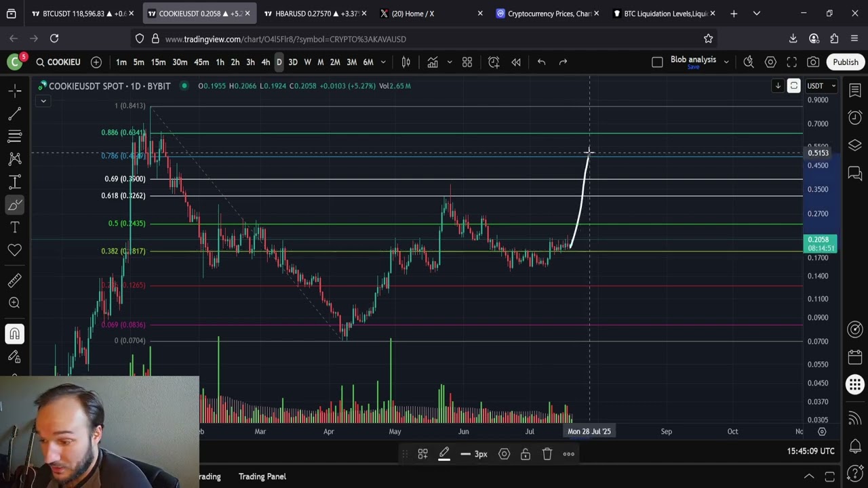Toggle stay in drawing mode pencil-lock
This screenshot has width=868, height=488.
[15, 357]
